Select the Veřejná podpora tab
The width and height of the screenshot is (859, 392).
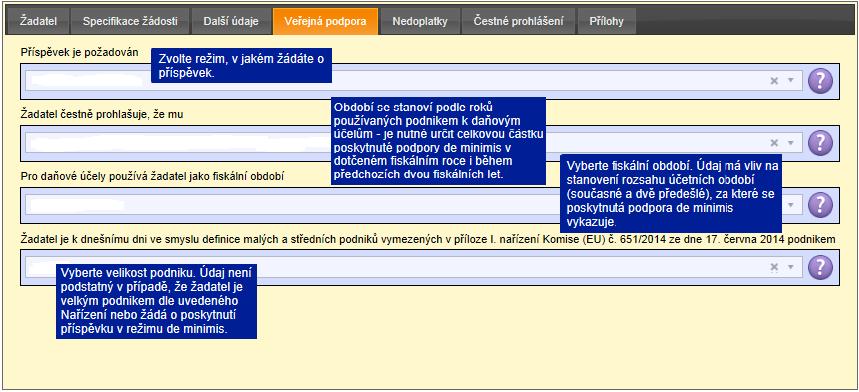(x=325, y=21)
